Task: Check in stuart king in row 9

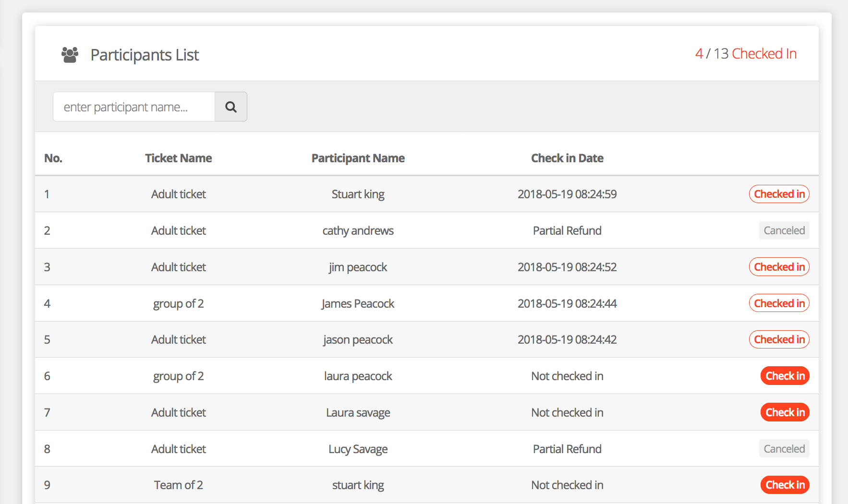Action: tap(785, 485)
